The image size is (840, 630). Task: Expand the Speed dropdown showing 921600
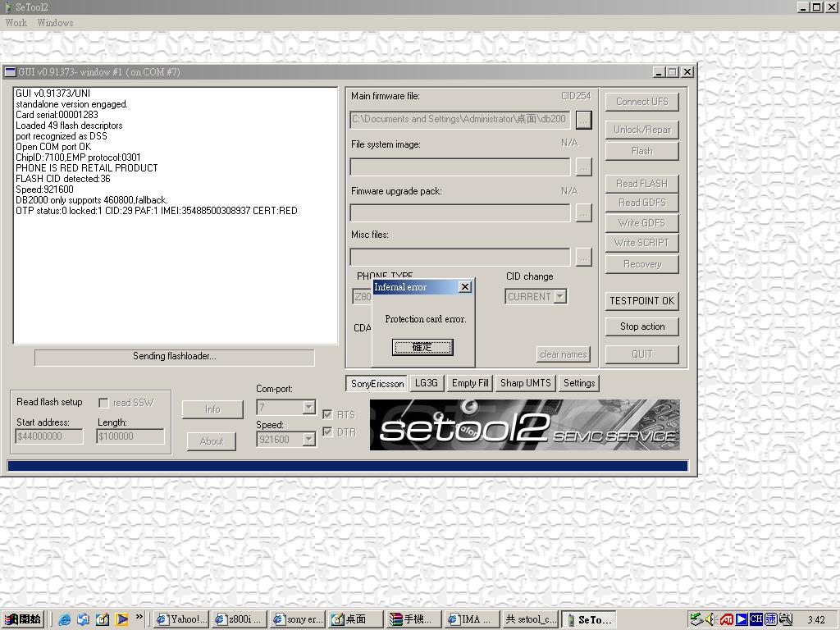308,440
